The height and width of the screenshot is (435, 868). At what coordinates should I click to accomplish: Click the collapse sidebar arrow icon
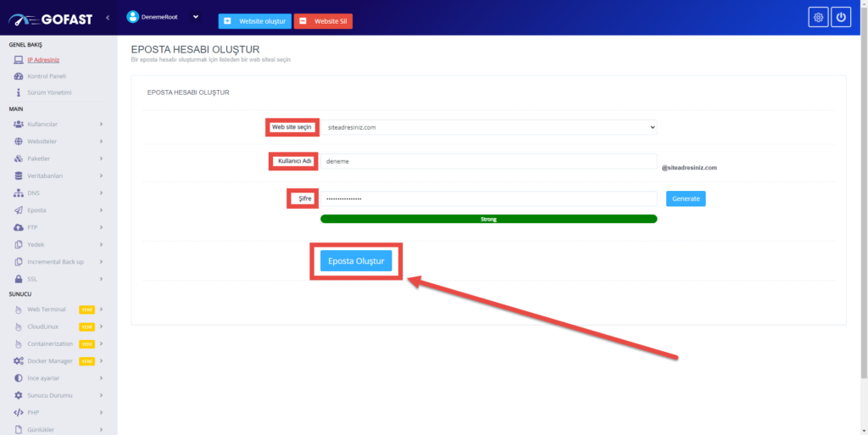pyautogui.click(x=108, y=17)
